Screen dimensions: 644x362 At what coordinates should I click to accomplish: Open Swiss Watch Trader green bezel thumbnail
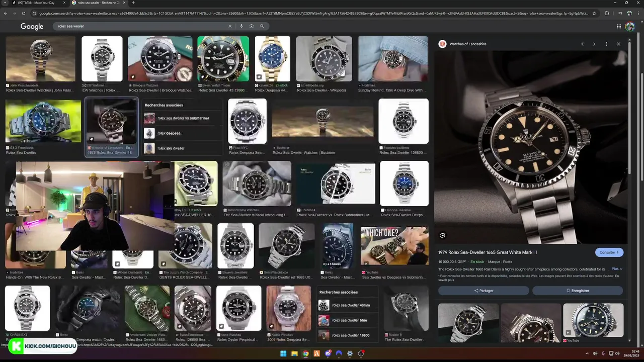point(223,59)
